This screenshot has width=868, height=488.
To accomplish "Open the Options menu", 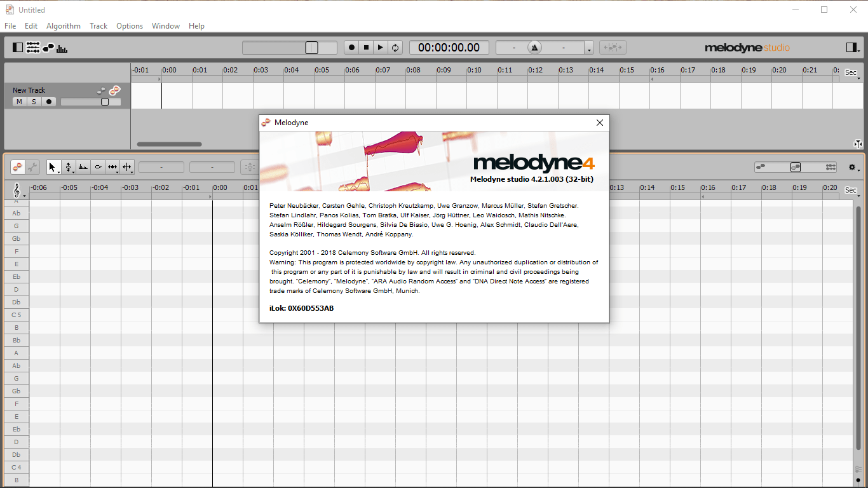I will tap(130, 26).
